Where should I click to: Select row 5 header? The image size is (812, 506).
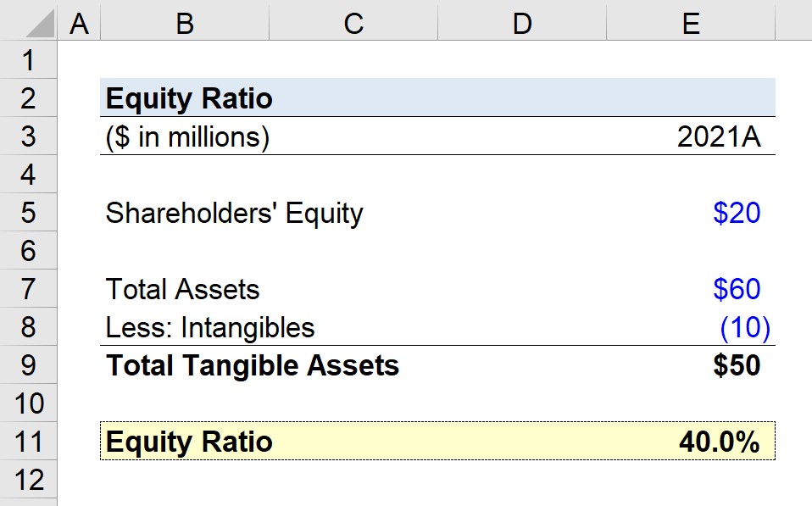[29, 213]
